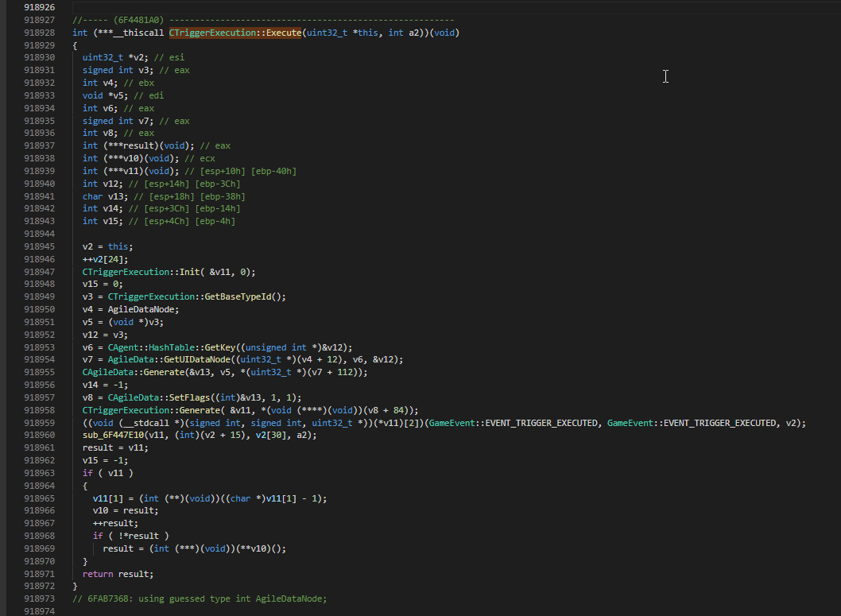Click the 'if ( !*result )' condition
This screenshot has height=616, width=841.
click(x=130, y=536)
